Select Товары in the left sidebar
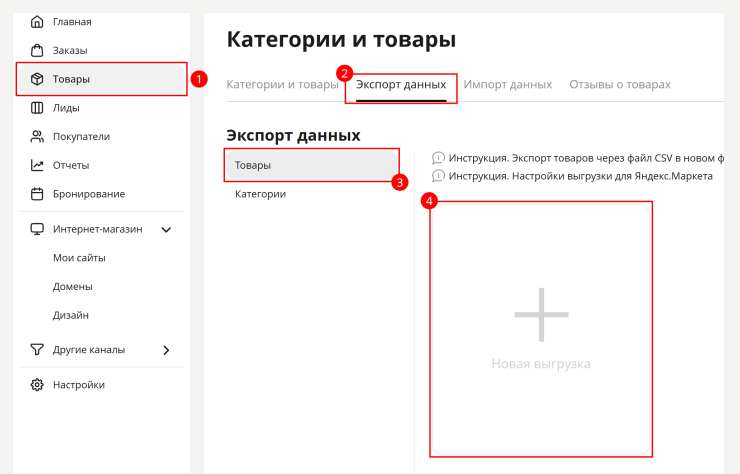 click(101, 79)
